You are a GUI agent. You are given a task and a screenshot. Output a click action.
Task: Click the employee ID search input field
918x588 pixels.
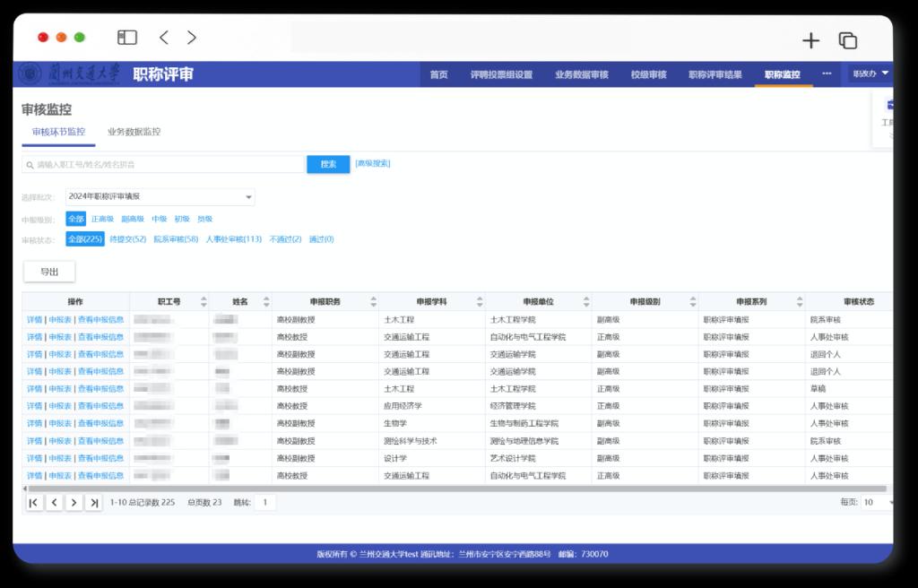click(164, 165)
